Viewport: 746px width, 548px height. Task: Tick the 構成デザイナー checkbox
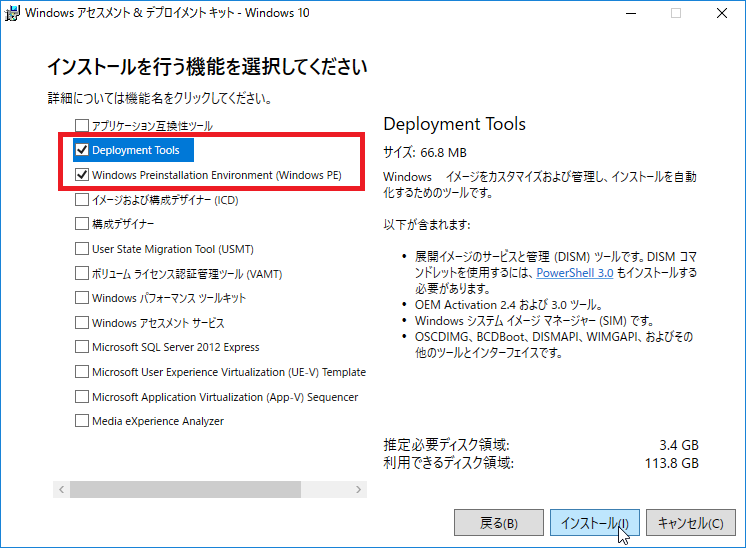pyautogui.click(x=82, y=224)
